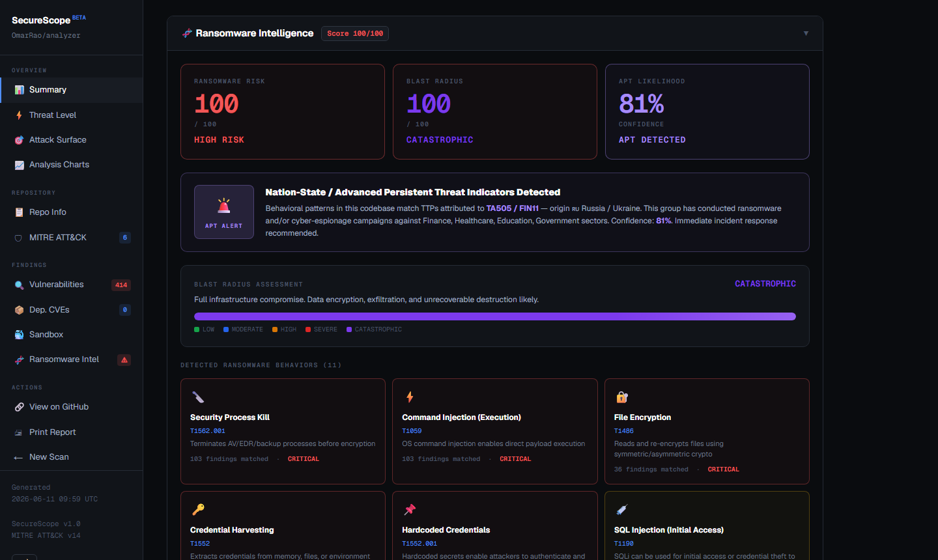938x560 pixels.
Task: Click the DNA icon beside Ransomware Intelligence
Action: (187, 33)
